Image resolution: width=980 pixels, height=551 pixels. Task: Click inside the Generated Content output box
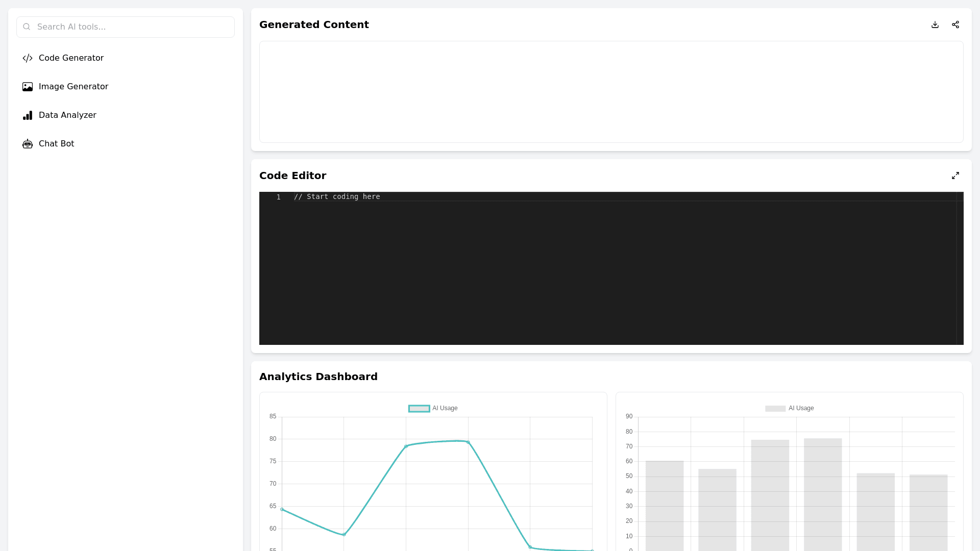coord(611,92)
